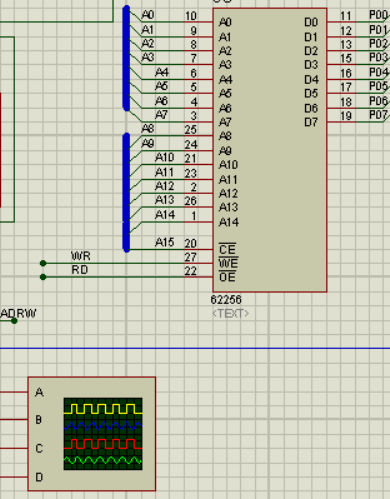The image size is (390, 499).
Task: Click pin number 1 beside A14
Action: coord(194,216)
